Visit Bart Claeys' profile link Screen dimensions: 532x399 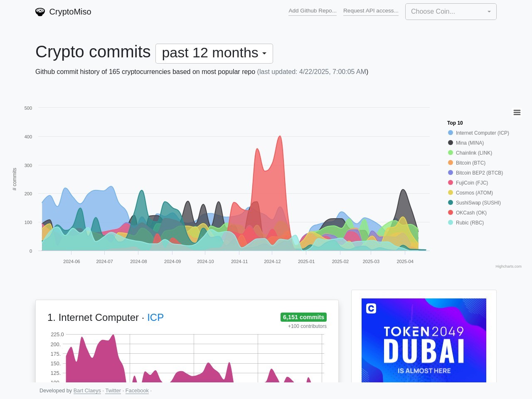87,390
